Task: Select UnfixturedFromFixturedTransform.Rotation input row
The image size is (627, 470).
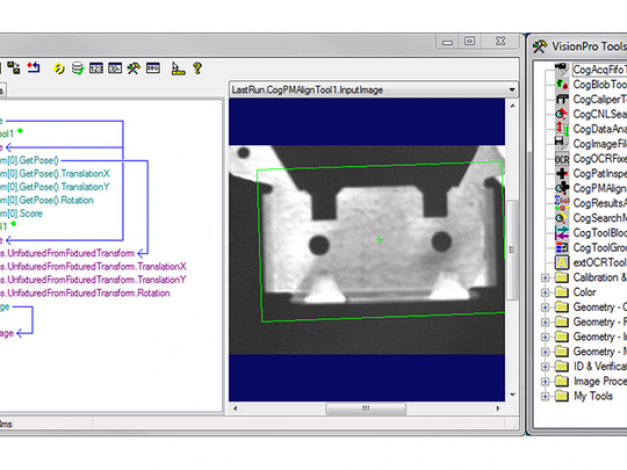Action: click(x=85, y=293)
